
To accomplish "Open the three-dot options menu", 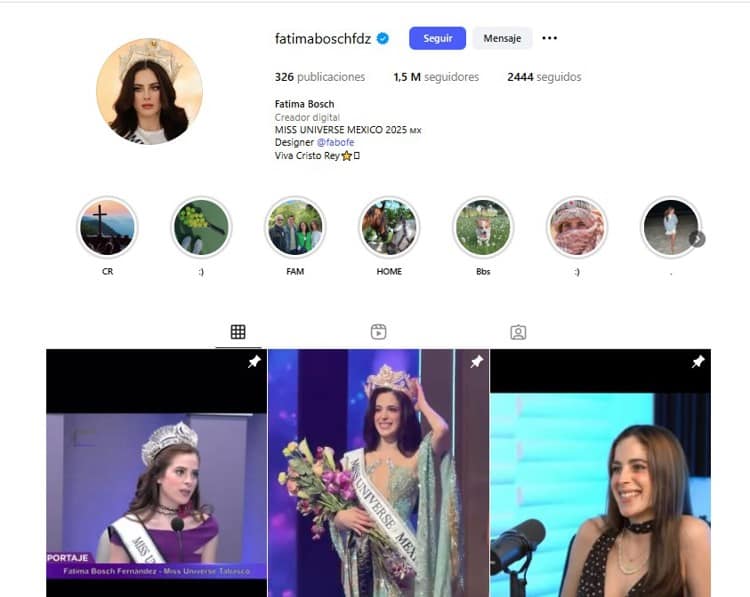I will (x=550, y=38).
